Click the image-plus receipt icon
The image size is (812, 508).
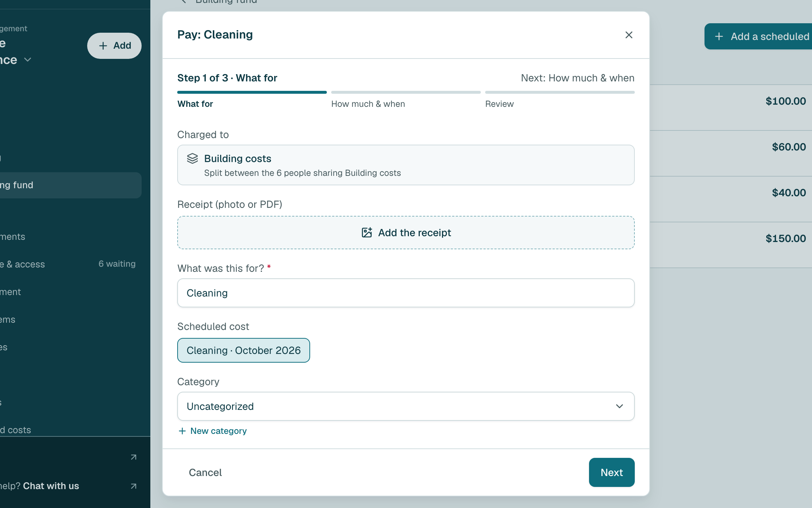[x=367, y=232]
